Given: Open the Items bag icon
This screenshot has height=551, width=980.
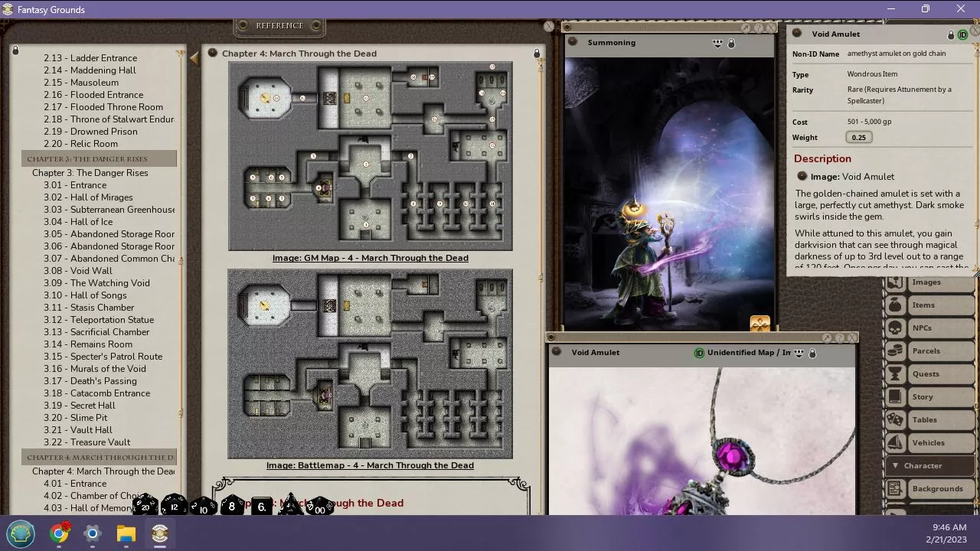Looking at the screenshot, I should [894, 305].
